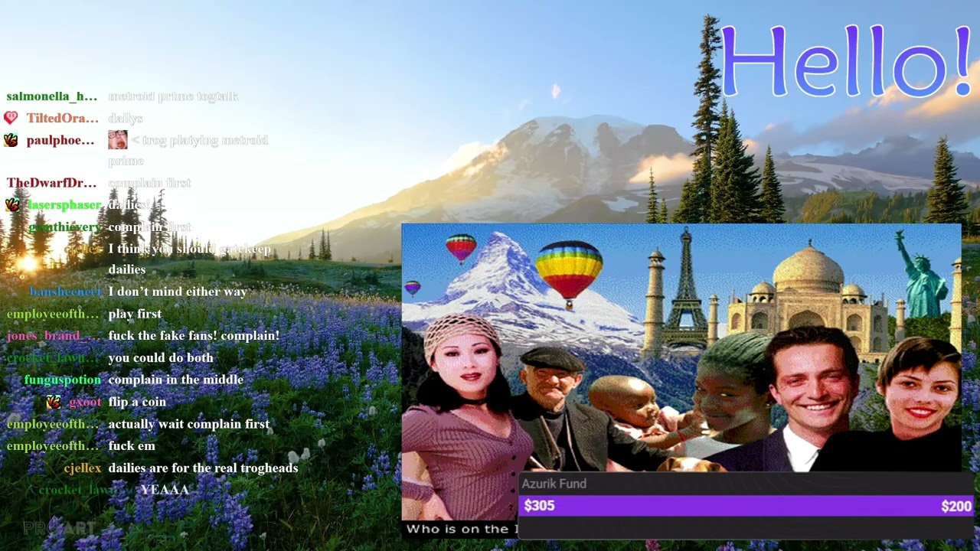Screen dimensions: 980x551
Task: Click the face emote in paulphoe's message
Action: (x=117, y=139)
